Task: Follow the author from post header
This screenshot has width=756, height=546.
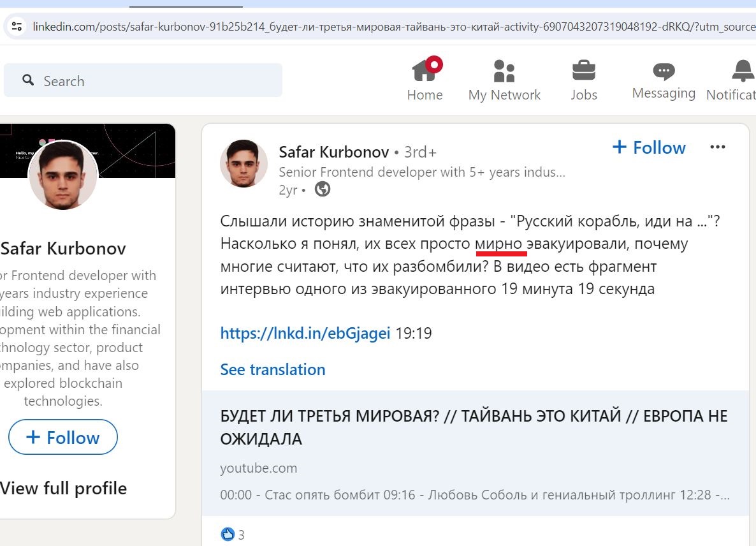Action: 649,147
